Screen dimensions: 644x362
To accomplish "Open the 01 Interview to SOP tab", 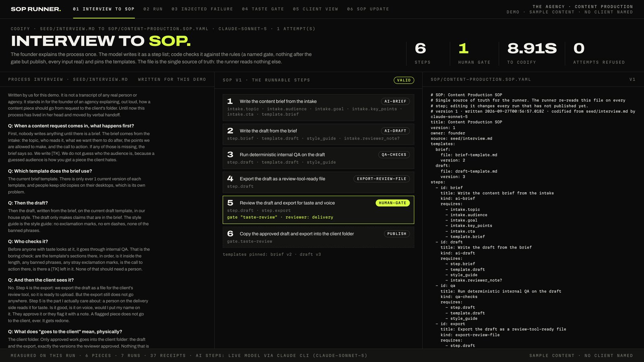I will click(x=104, y=9).
